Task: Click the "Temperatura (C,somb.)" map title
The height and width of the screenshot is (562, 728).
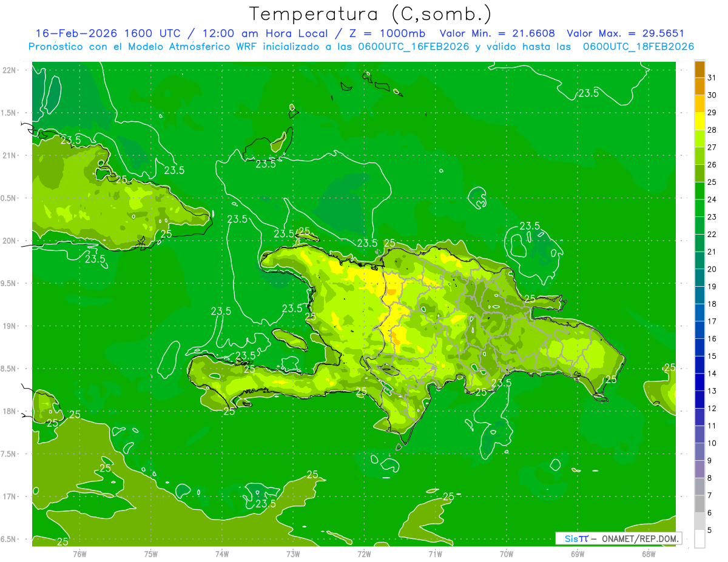Action: (370, 14)
